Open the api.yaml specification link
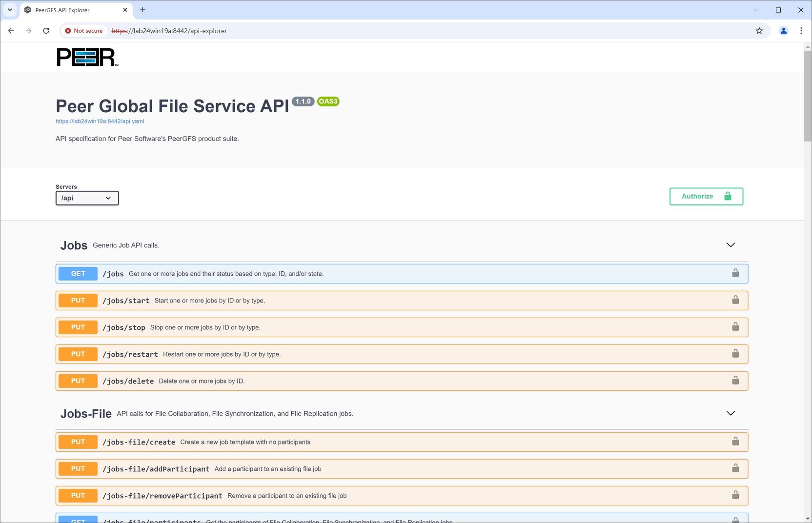 point(100,121)
